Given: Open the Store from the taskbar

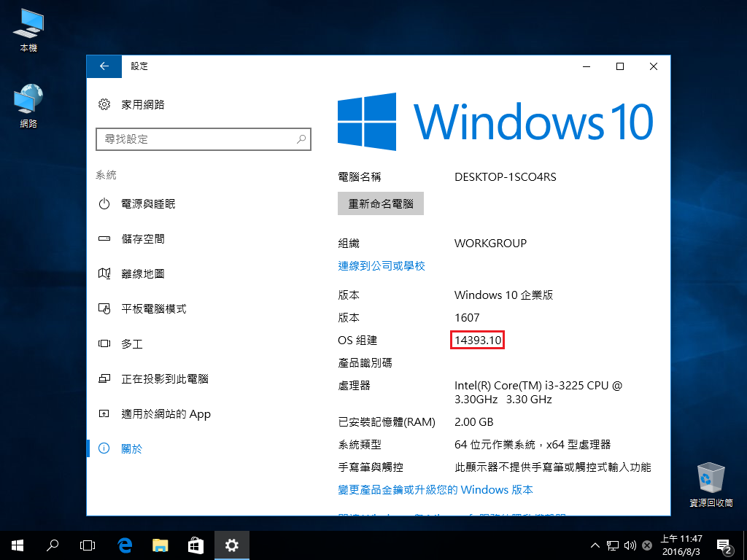Looking at the screenshot, I should point(196,545).
